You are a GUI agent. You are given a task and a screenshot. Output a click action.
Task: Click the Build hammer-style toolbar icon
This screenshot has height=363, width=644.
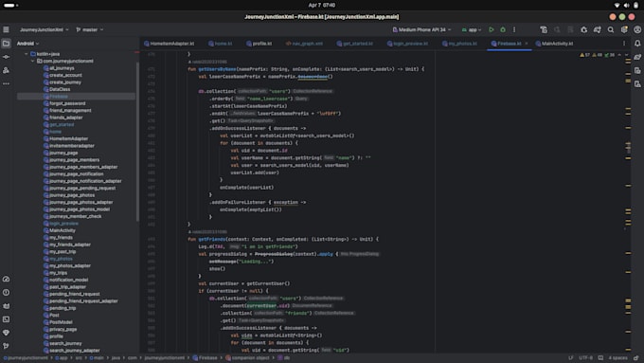pyautogui.click(x=544, y=29)
